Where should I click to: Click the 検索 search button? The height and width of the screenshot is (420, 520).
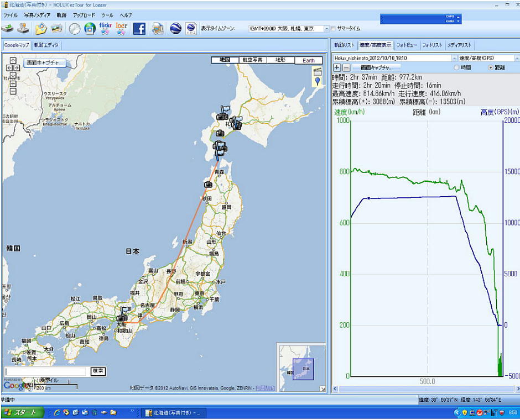click(98, 371)
